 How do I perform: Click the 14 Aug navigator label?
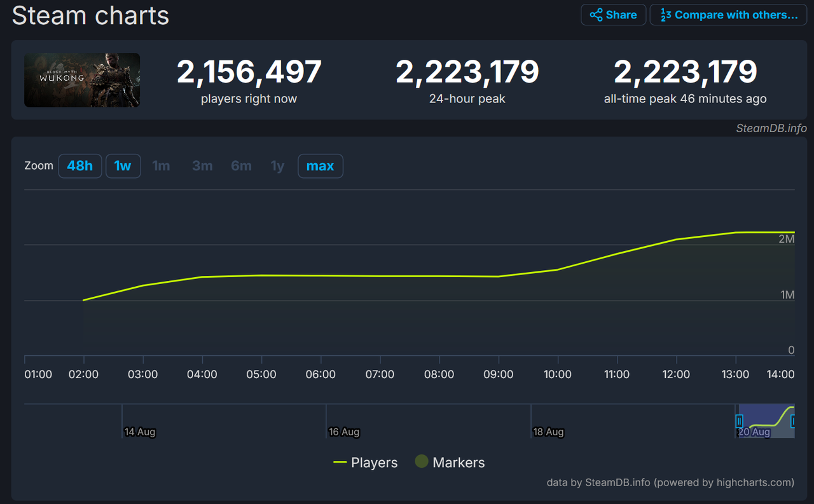[x=140, y=432]
